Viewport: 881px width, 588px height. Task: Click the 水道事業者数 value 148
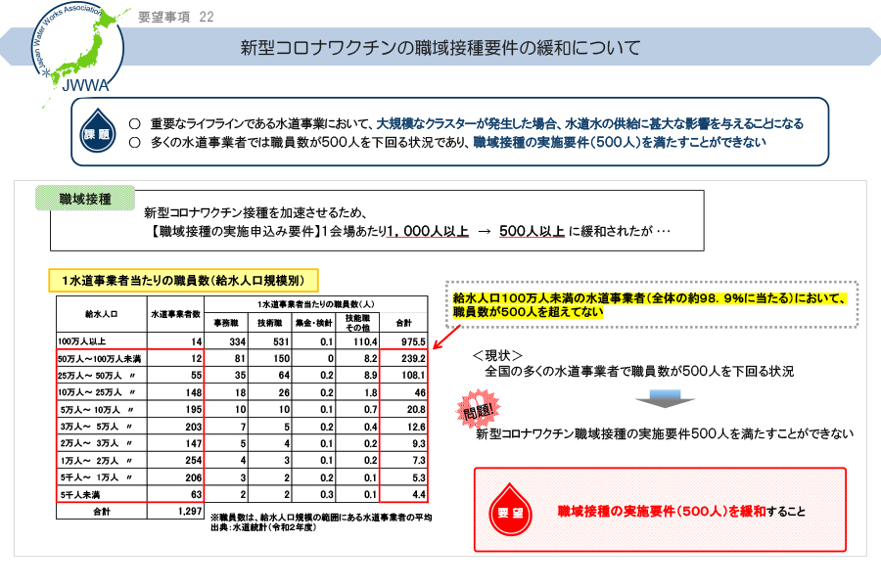193,392
